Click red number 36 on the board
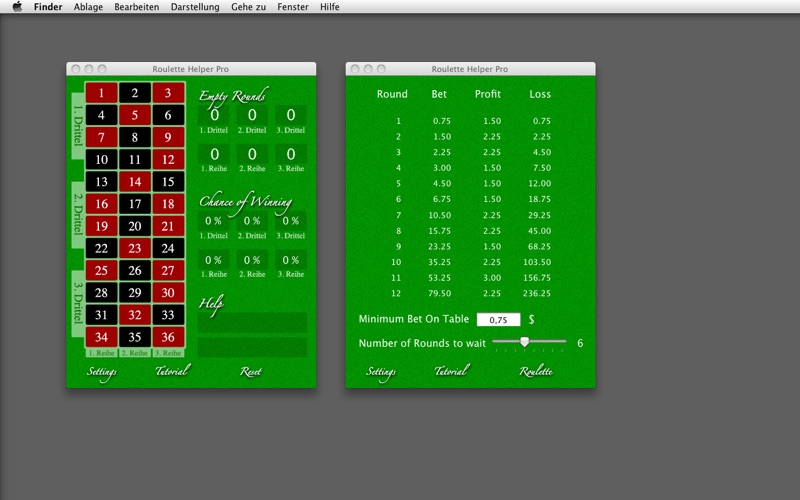 click(x=168, y=337)
